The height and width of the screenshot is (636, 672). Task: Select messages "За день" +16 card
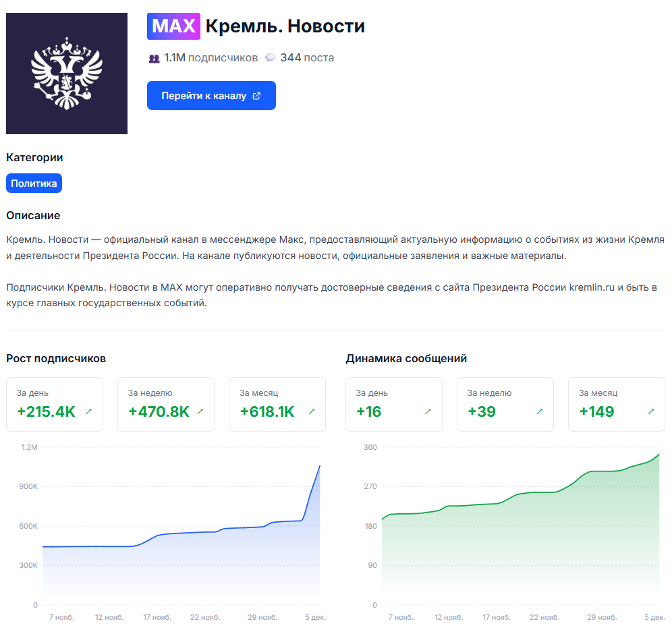[x=393, y=404]
